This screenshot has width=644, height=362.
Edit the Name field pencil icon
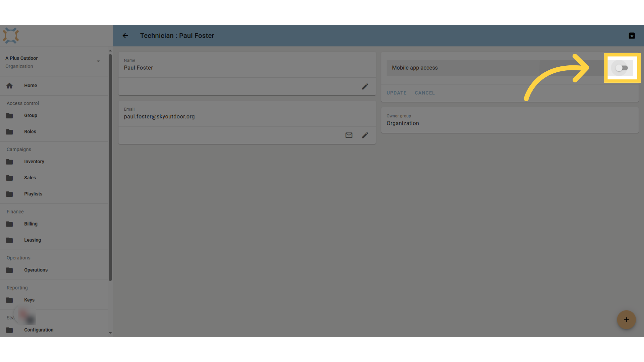point(365,86)
